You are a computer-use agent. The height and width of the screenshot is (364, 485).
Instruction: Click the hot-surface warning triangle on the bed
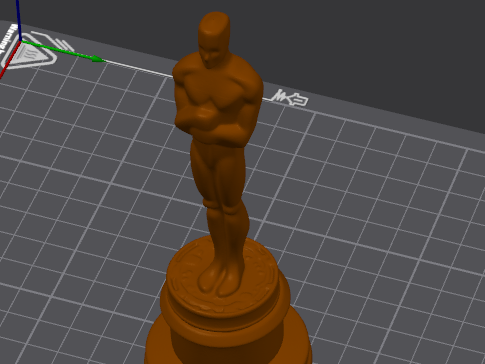point(28,54)
